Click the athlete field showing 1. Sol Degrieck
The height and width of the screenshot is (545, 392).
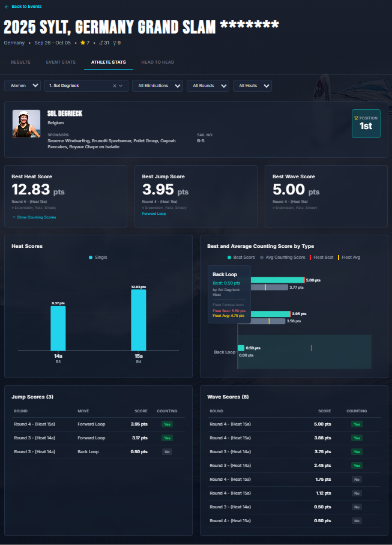click(86, 85)
